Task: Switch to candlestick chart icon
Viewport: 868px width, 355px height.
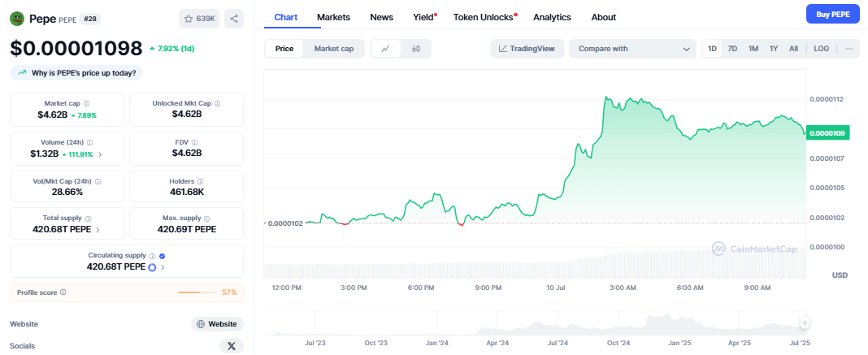Action: [416, 49]
